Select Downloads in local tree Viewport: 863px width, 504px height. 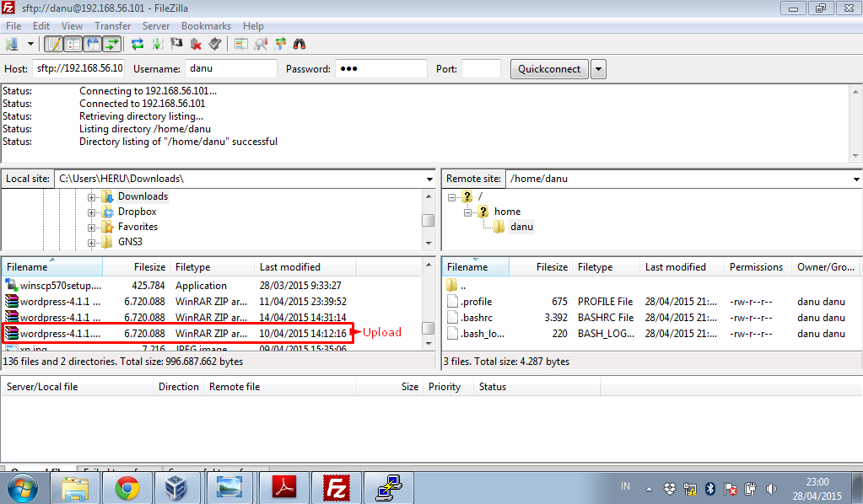(x=143, y=196)
